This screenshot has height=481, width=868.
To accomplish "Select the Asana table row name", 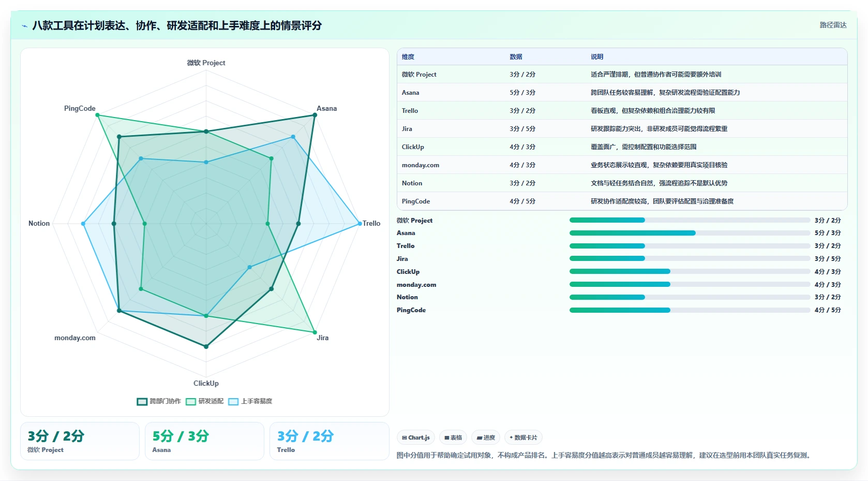I will 410,93.
